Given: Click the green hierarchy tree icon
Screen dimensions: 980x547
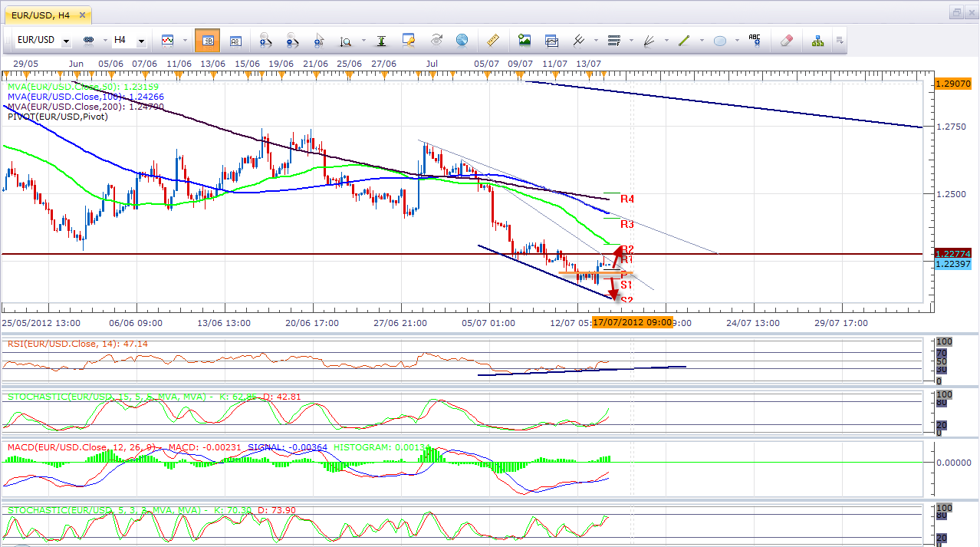Looking at the screenshot, I should pos(818,40).
